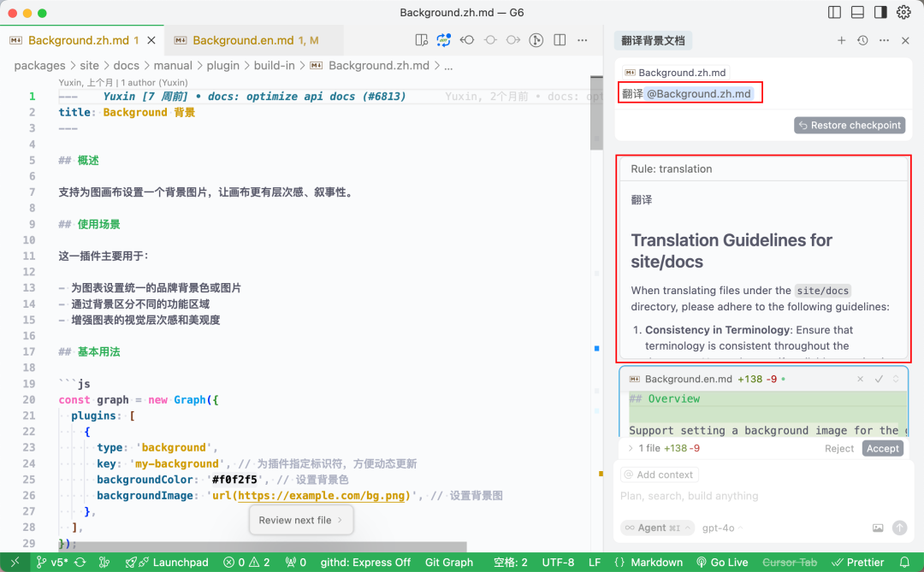This screenshot has width=924, height=572.
Task: Click the broadcast ports indicator showing 0
Action: pos(296,562)
